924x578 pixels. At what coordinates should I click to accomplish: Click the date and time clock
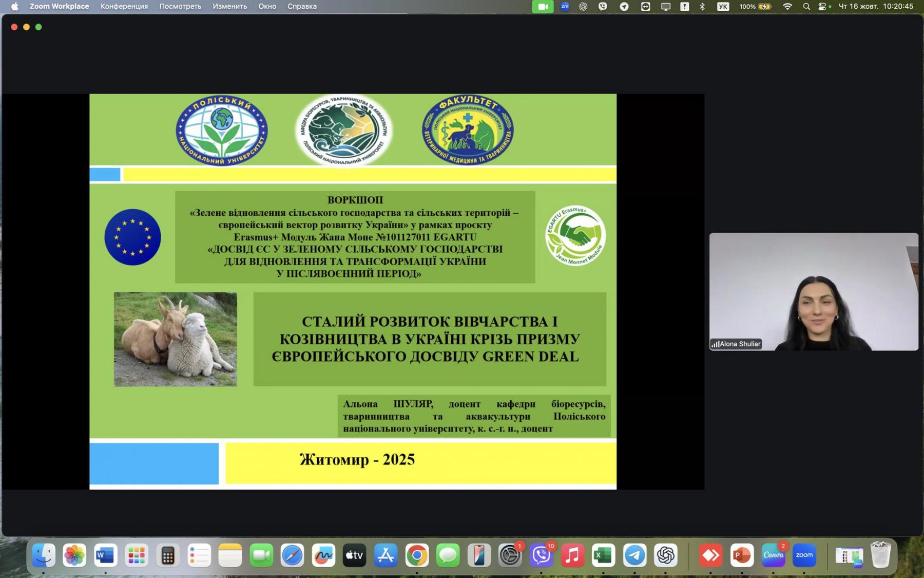coord(876,7)
